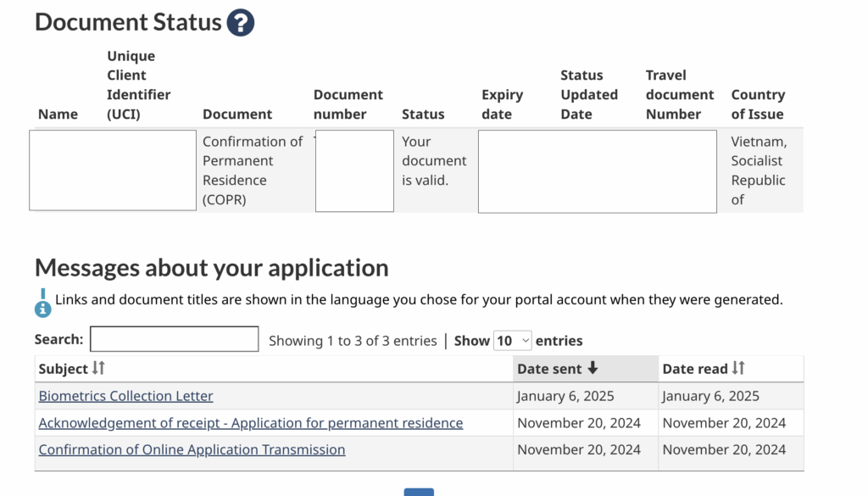
Task: Click 'Your document is valid.' status cell
Action: tap(434, 160)
